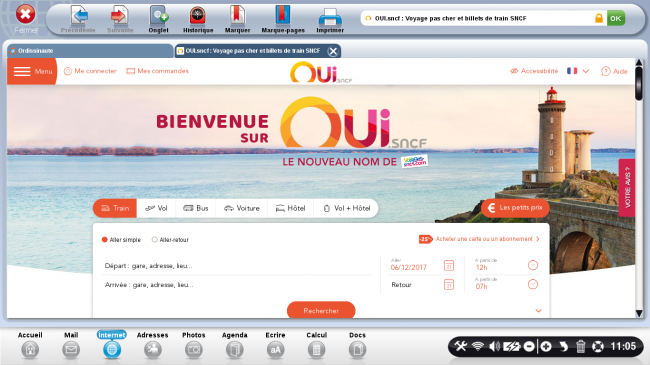Select the Voiture search tab

coord(242,208)
